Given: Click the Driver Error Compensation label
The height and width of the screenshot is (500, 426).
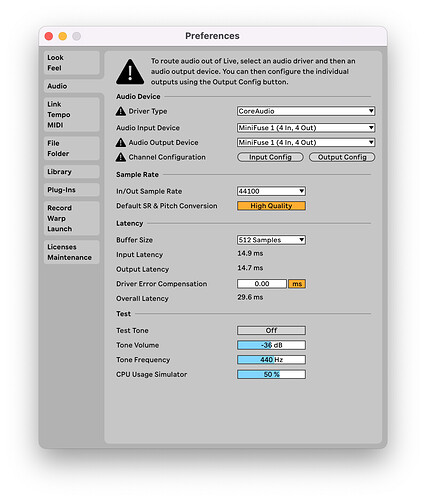Looking at the screenshot, I should (162, 284).
